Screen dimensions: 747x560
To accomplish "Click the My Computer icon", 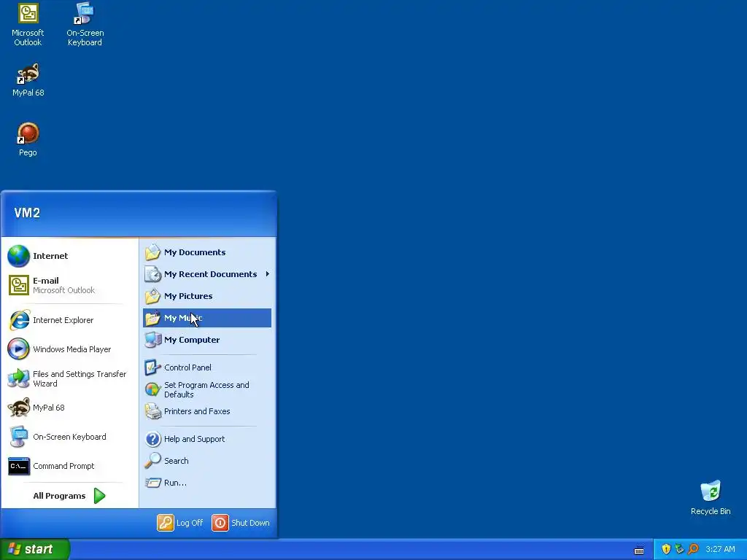I will point(153,340).
